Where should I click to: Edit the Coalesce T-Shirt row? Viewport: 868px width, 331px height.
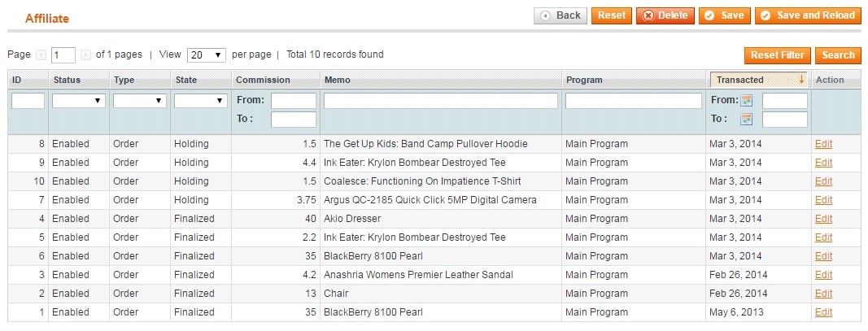[823, 181]
